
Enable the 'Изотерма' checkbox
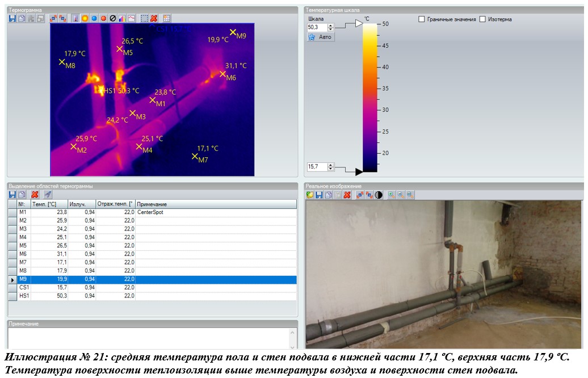click(x=482, y=19)
